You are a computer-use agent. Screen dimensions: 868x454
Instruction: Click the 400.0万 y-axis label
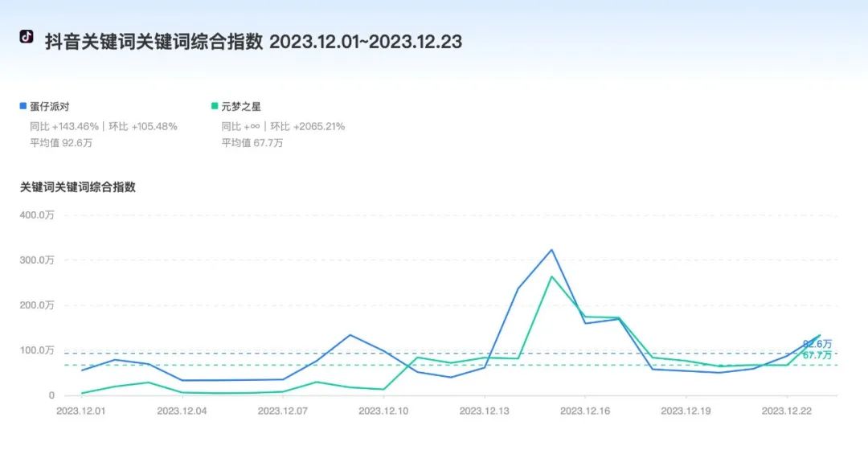point(37,215)
